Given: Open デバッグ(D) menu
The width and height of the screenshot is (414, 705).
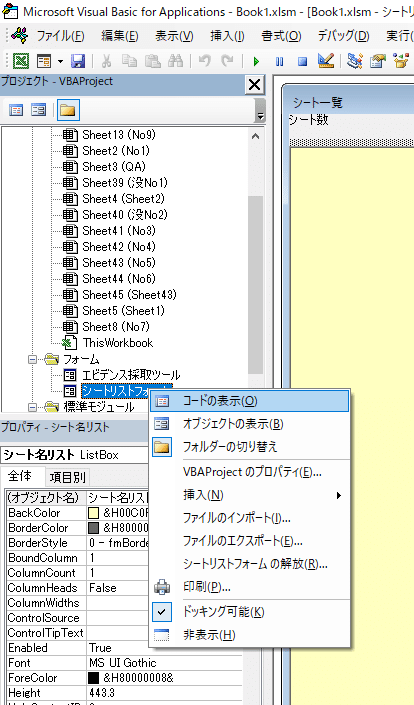Looking at the screenshot, I should 343,36.
